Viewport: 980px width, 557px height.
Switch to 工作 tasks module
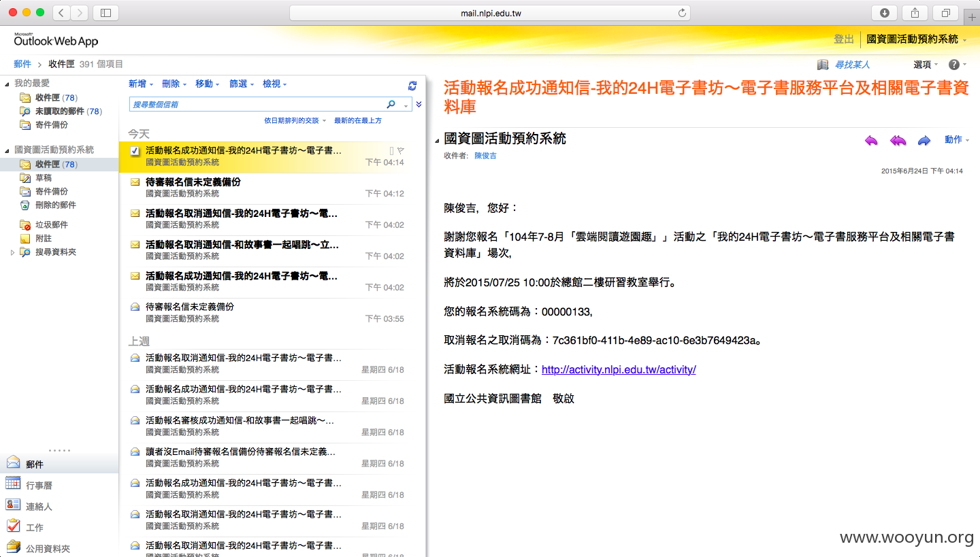pyautogui.click(x=35, y=528)
